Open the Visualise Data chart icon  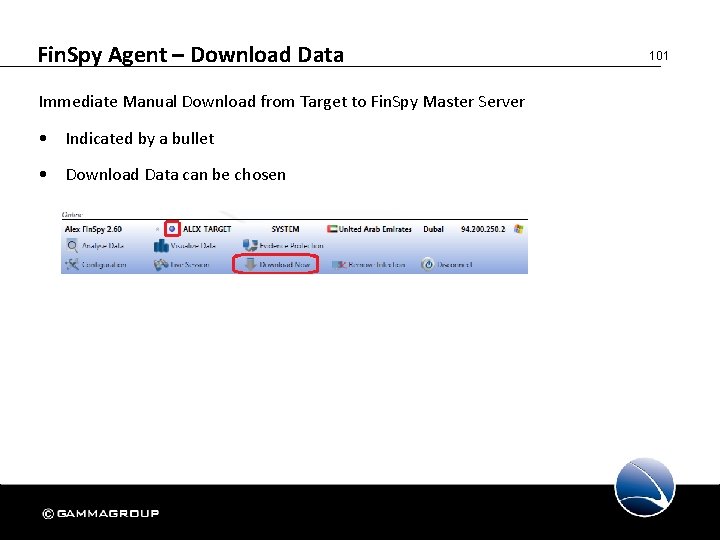[161, 246]
